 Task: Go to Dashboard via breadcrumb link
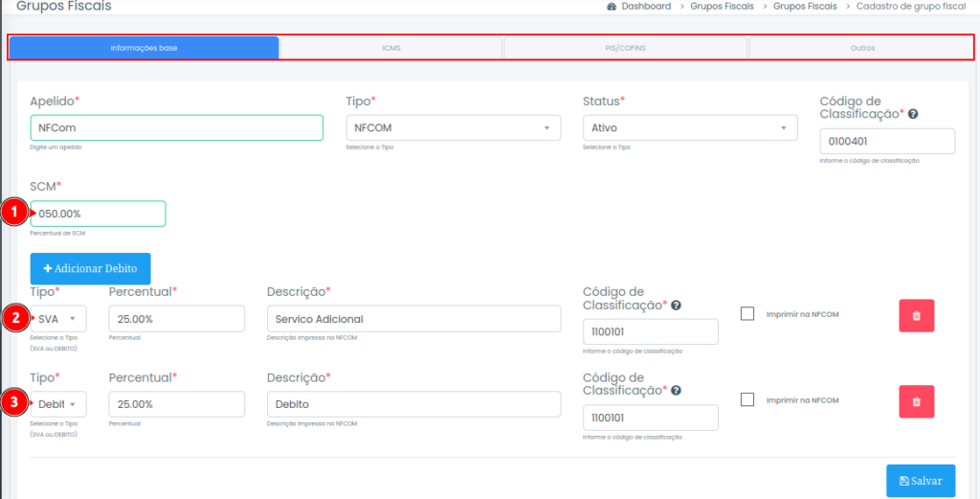pyautogui.click(x=646, y=6)
